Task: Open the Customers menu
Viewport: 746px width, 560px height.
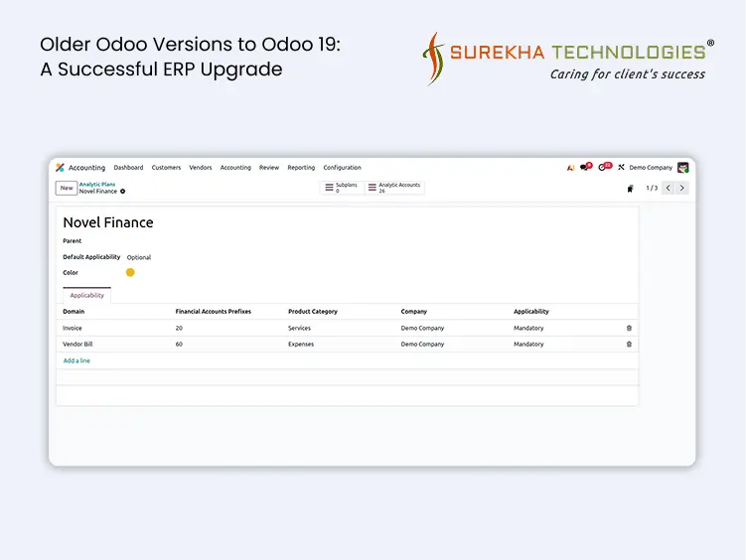Action: [x=166, y=168]
